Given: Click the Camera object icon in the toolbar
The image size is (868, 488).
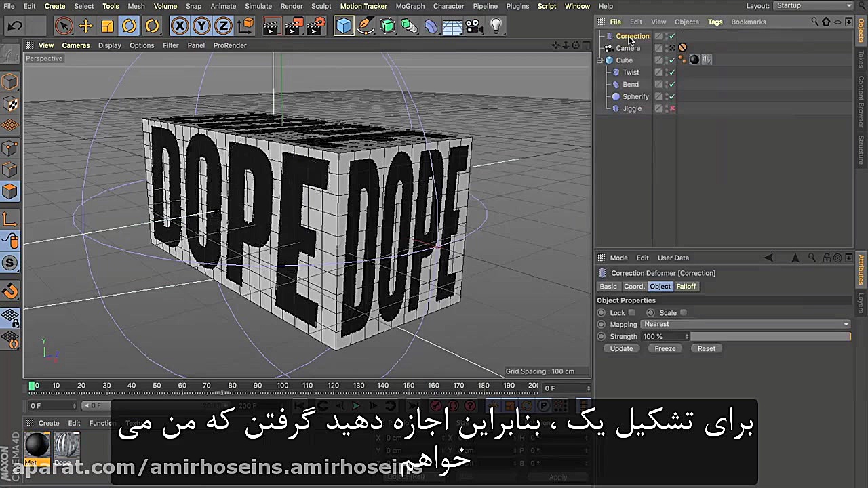Looking at the screenshot, I should coord(474,26).
